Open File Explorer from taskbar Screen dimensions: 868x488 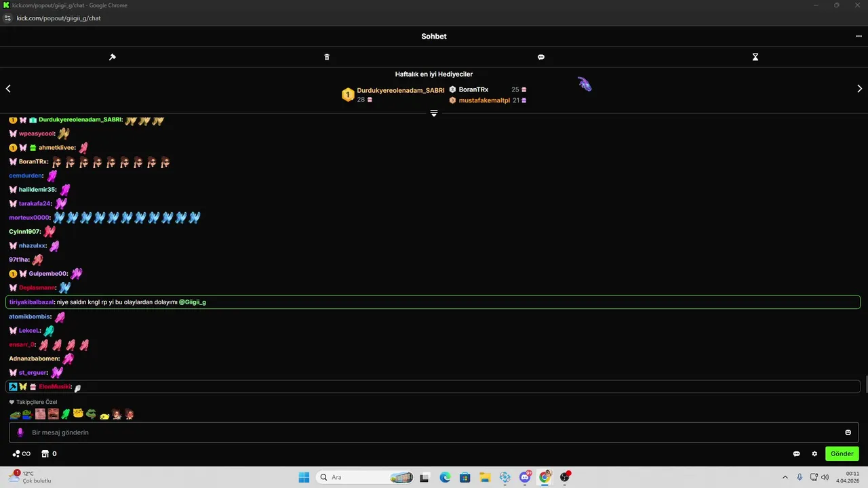pyautogui.click(x=484, y=477)
